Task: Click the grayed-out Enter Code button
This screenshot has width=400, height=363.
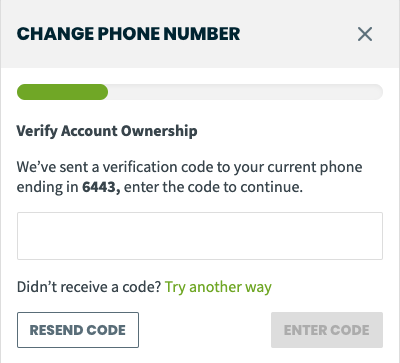Action: pyautogui.click(x=327, y=330)
